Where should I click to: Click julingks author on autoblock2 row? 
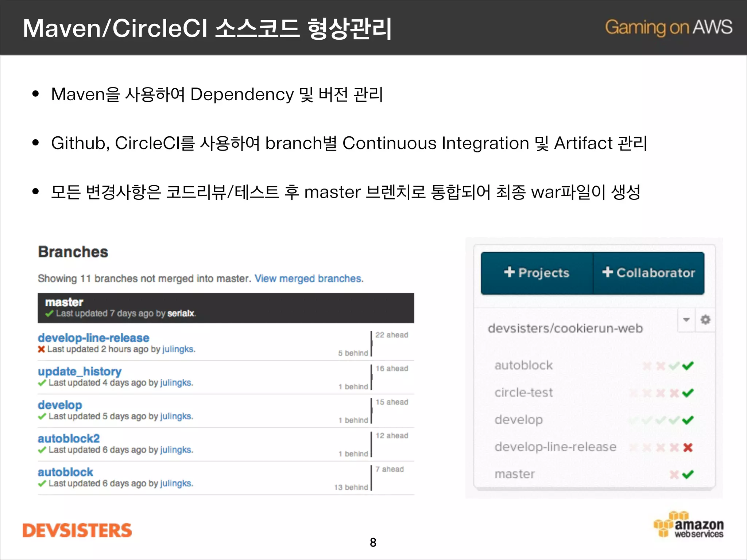point(176,450)
